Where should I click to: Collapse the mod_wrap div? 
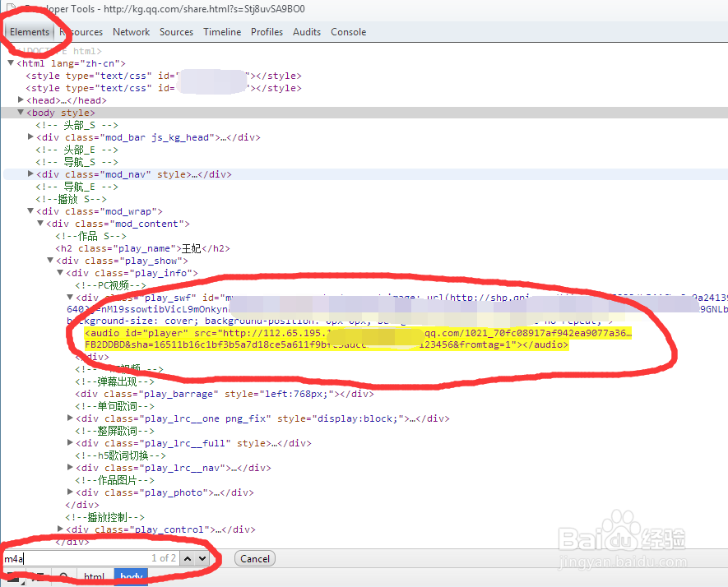[x=30, y=211]
